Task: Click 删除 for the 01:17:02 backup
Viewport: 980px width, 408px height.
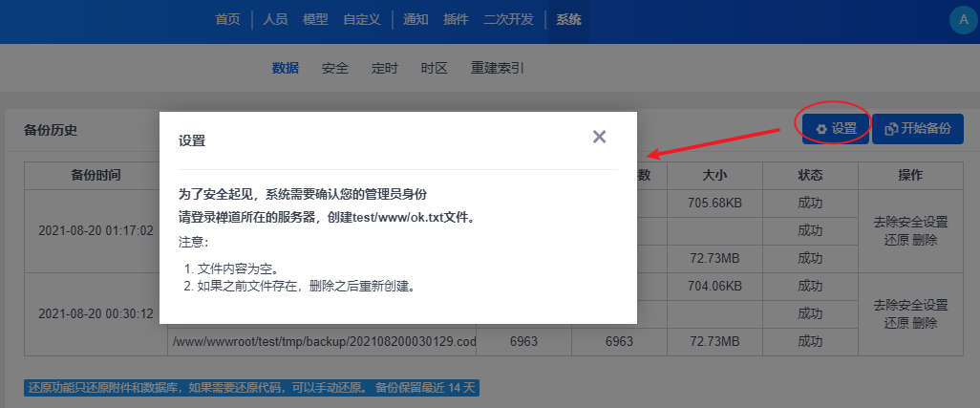Action: tap(925, 241)
